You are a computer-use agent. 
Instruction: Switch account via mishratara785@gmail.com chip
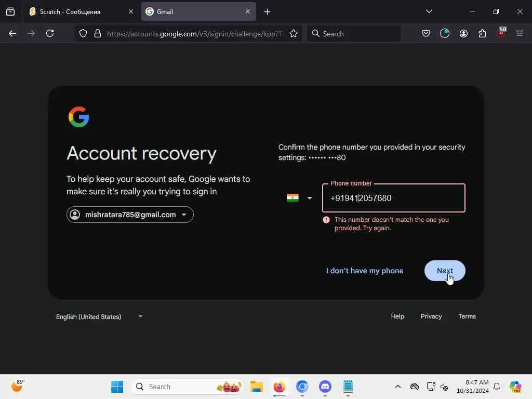130,215
